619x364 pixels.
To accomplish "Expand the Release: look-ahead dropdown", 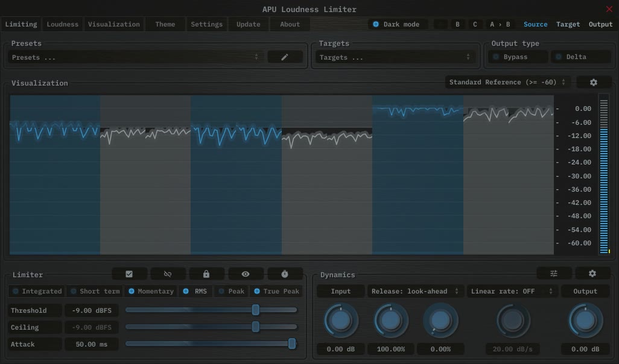I will pyautogui.click(x=415, y=291).
